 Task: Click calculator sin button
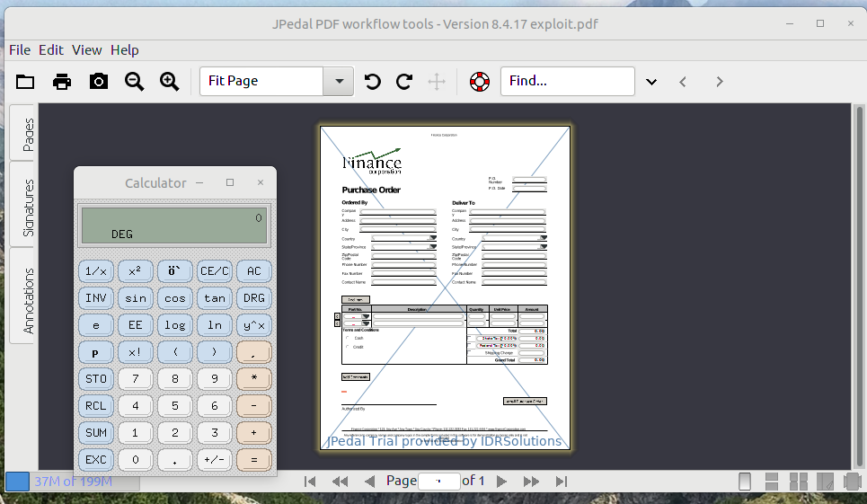[x=136, y=298]
